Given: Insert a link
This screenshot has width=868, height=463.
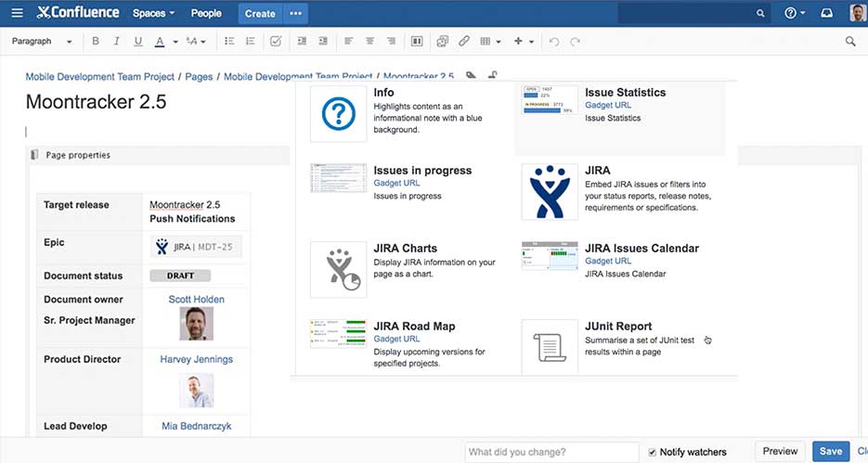Looking at the screenshot, I should [x=464, y=41].
